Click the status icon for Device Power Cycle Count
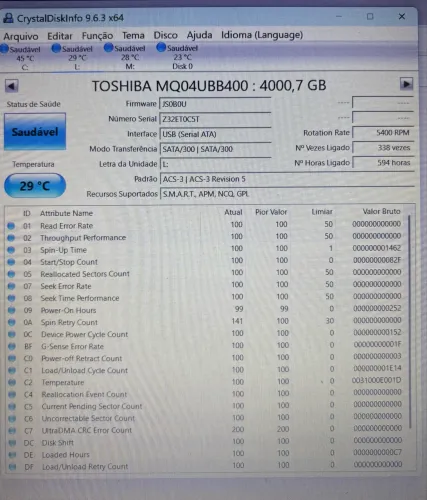 (x=12, y=334)
